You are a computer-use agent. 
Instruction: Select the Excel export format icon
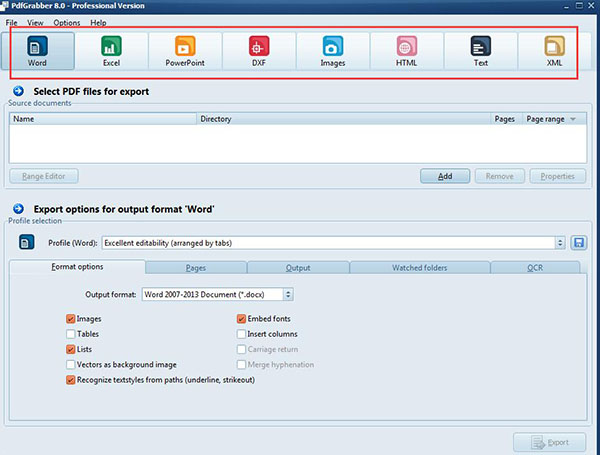click(x=111, y=46)
